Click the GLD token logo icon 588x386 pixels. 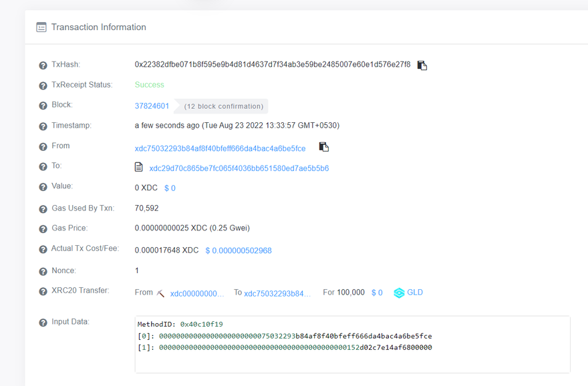[x=399, y=293]
